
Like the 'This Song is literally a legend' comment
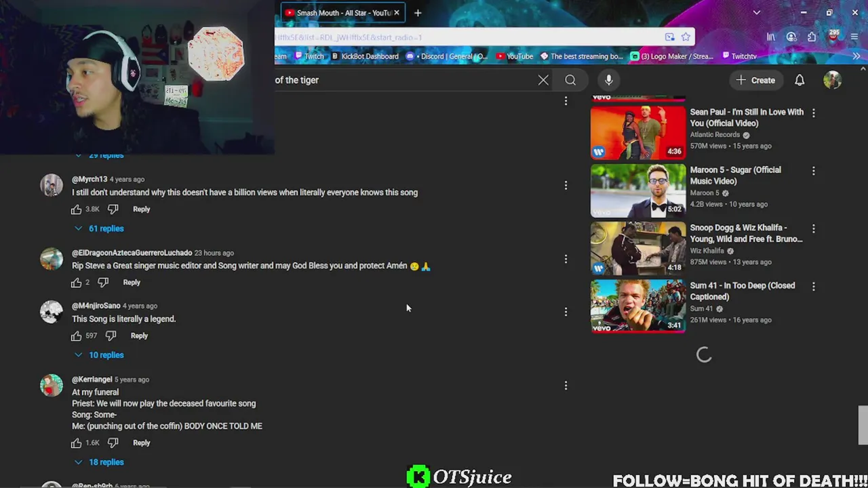77,335
